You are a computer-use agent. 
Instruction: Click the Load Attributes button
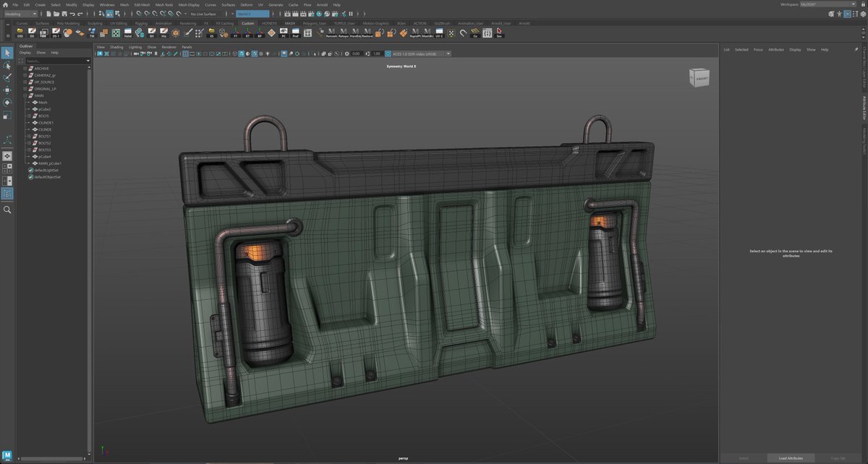tap(791, 458)
